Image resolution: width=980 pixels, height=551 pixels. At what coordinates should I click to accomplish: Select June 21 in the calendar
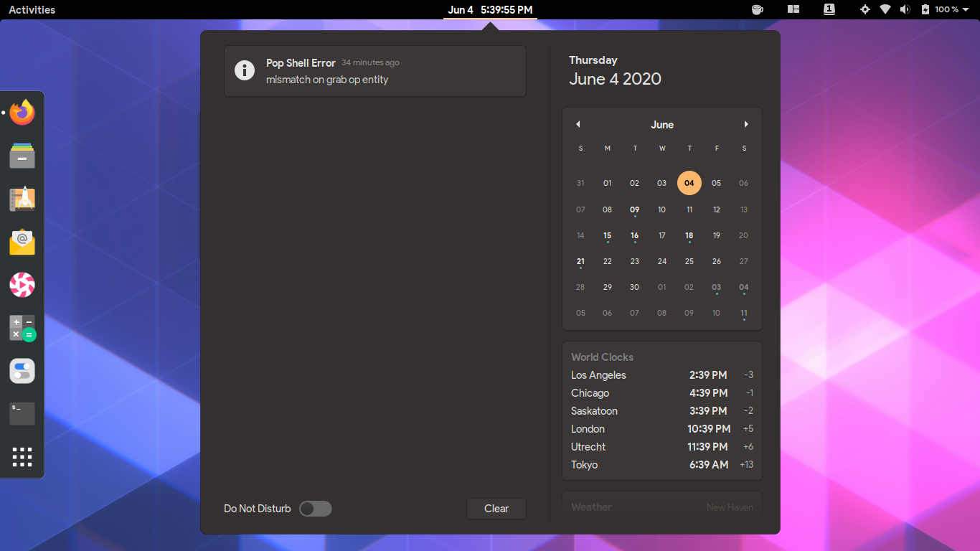point(580,262)
